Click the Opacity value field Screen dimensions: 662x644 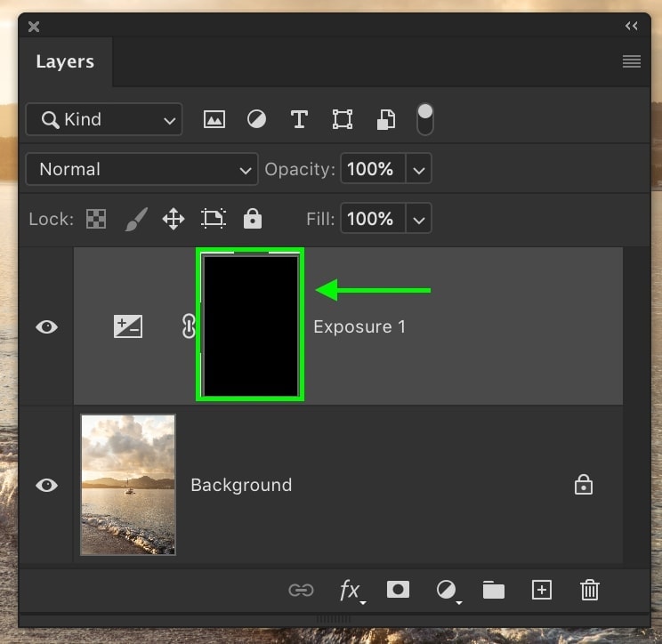tap(373, 169)
